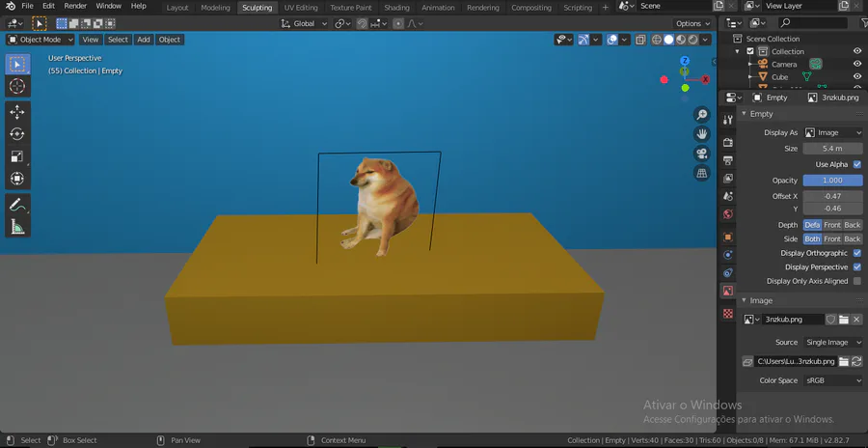Open the Global transform orientation dropdown
The height and width of the screenshot is (448, 868).
(x=304, y=24)
